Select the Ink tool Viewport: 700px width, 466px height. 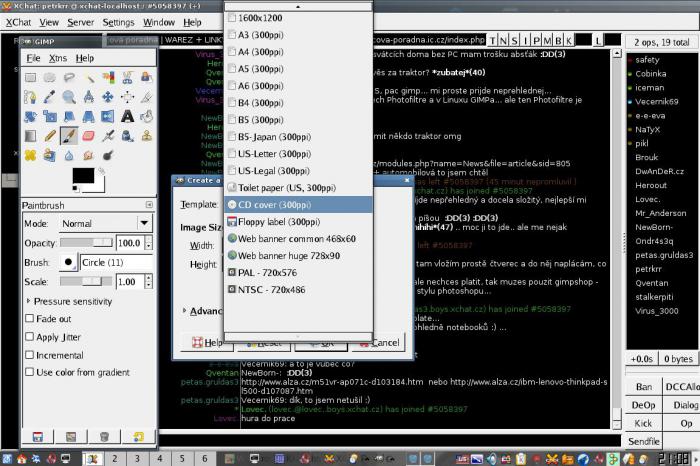(x=127, y=136)
